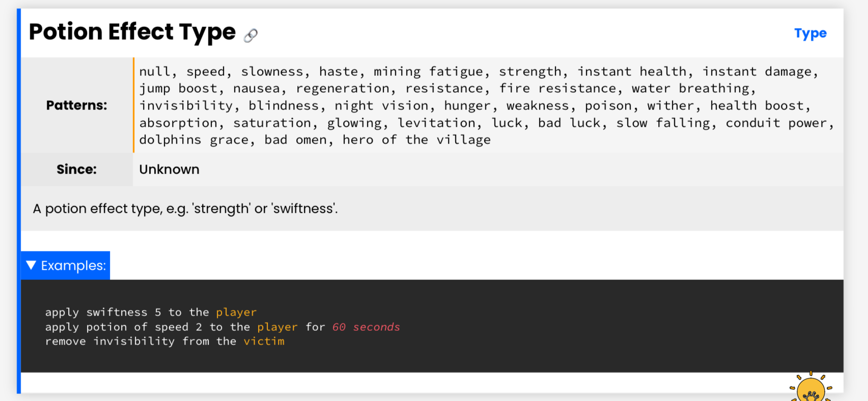This screenshot has height=401, width=868.
Task: Click 'hero of the village' pattern entry
Action: tap(416, 140)
